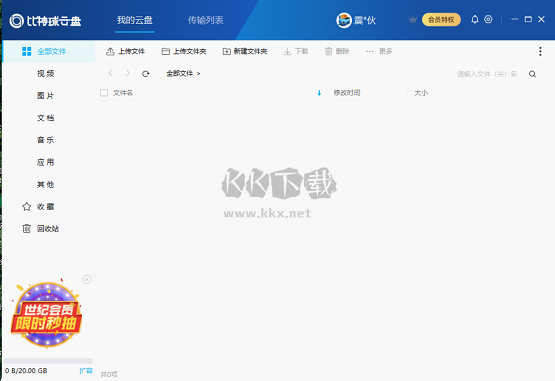Create a folder with 新建文件夹
Screen dimensions: 555x381
(x=245, y=51)
